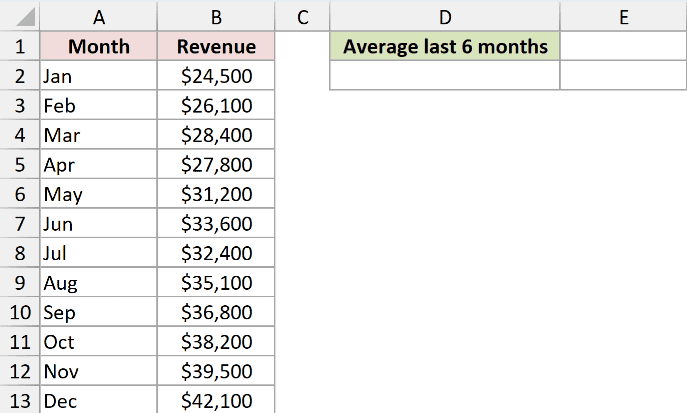The height and width of the screenshot is (413, 687).
Task: Select the Jan cell
Action: pyautogui.click(x=99, y=76)
